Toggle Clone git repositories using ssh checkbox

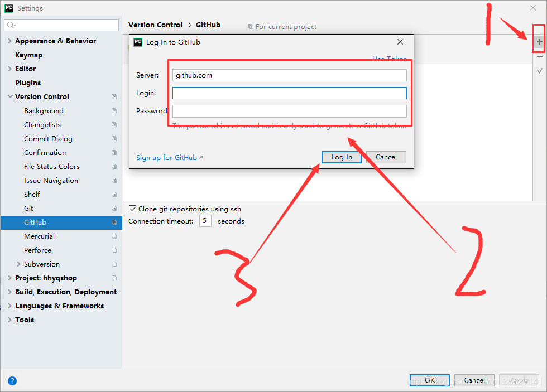pos(133,209)
